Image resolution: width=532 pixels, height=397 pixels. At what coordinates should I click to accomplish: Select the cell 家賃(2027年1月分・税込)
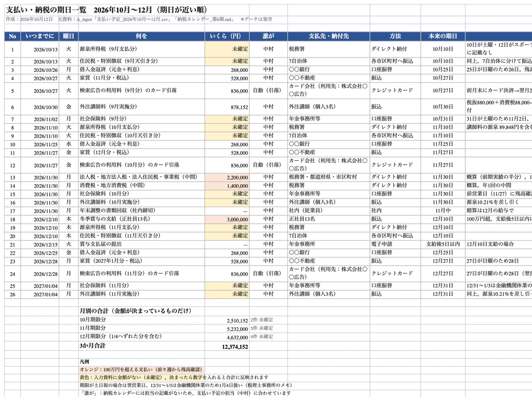(141, 261)
